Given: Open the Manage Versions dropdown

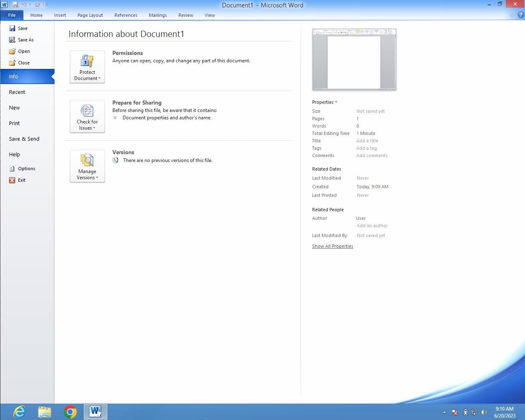Looking at the screenshot, I should tap(87, 166).
